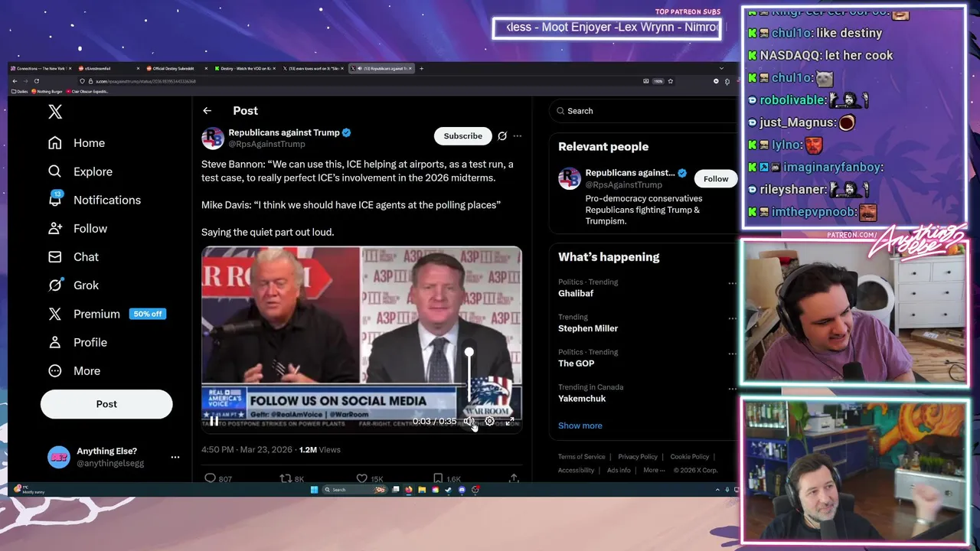Expand the footer More menu

point(653,470)
